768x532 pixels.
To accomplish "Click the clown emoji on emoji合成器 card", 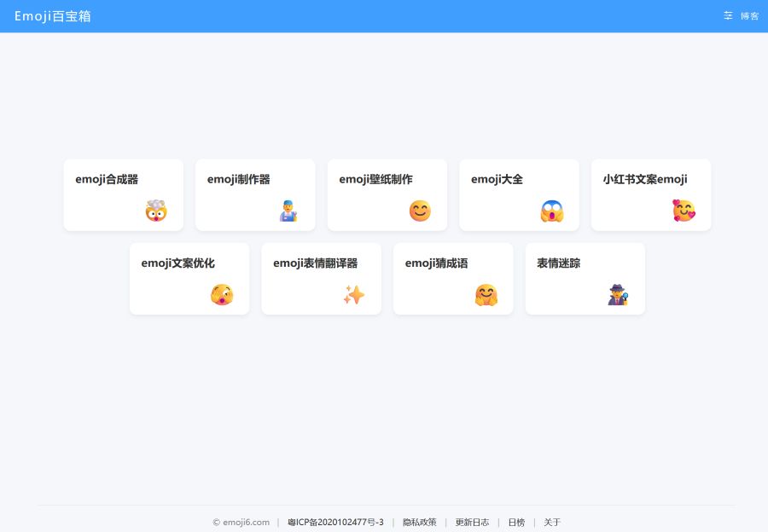I will pyautogui.click(x=155, y=210).
